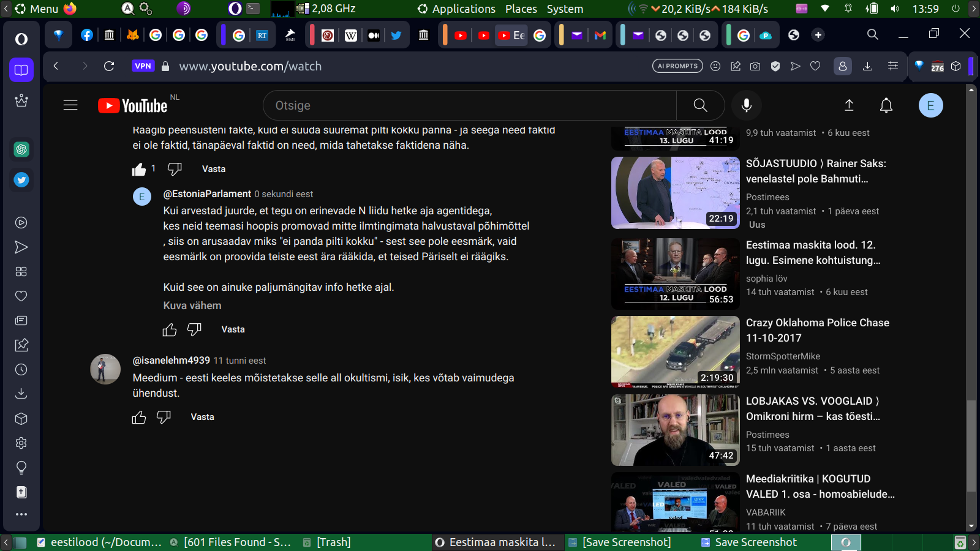This screenshot has height=551, width=980.
Task: Switch to the Wikipedia tab
Action: coord(351,36)
